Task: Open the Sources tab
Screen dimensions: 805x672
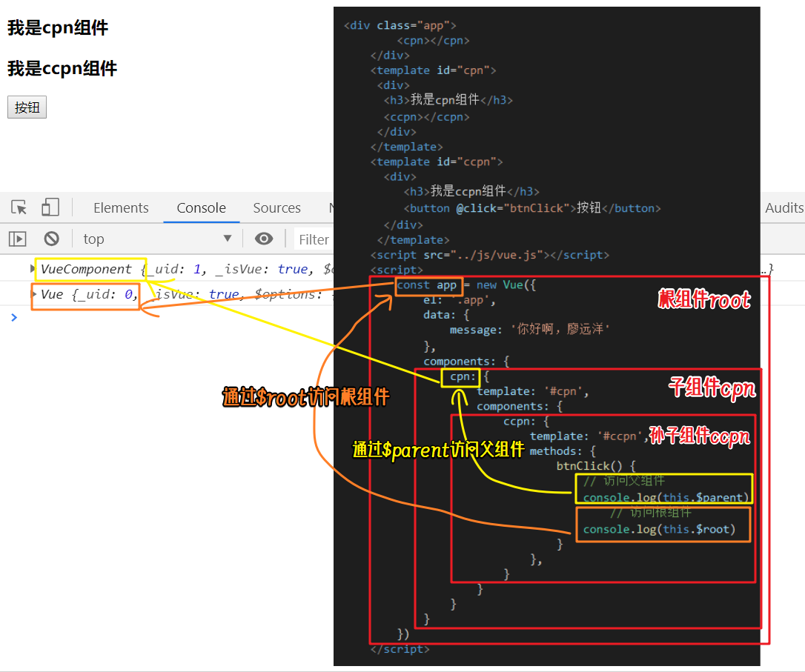Action: tap(276, 207)
